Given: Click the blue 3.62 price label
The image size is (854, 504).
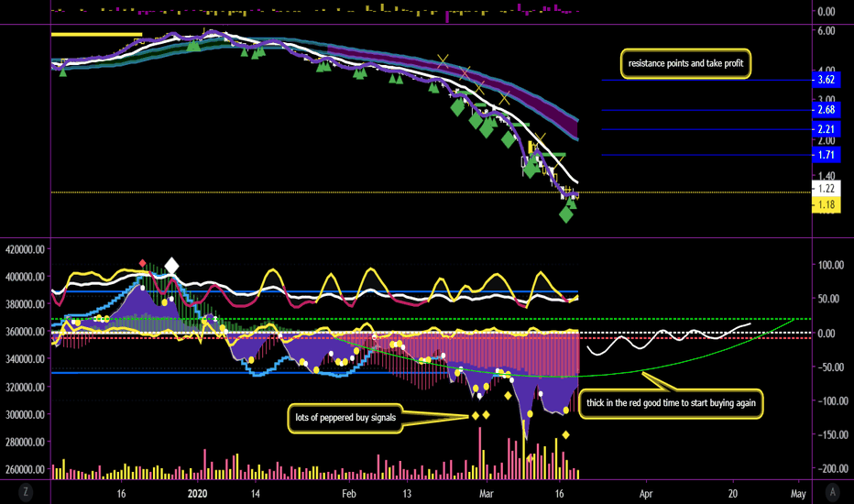Looking at the screenshot, I should click(x=827, y=80).
